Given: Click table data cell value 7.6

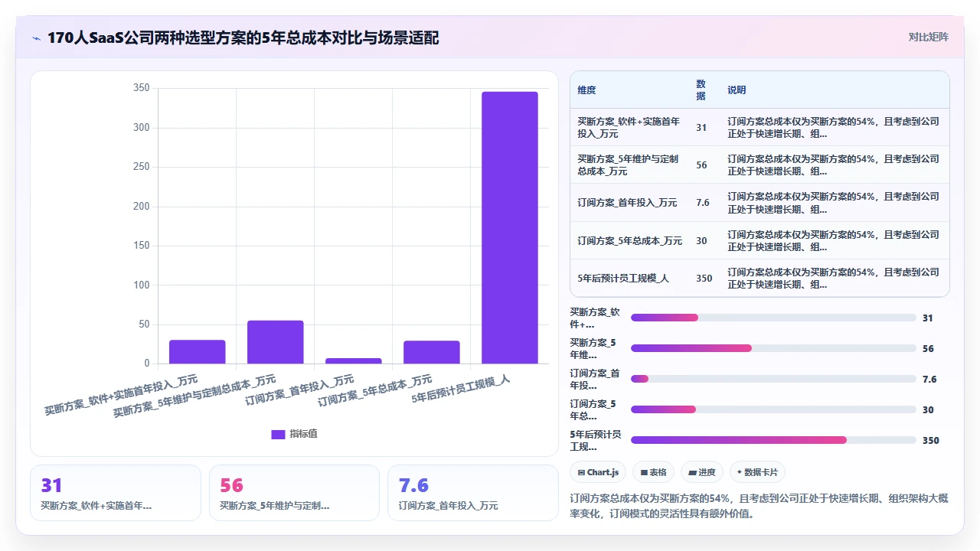Looking at the screenshot, I should click(702, 203).
